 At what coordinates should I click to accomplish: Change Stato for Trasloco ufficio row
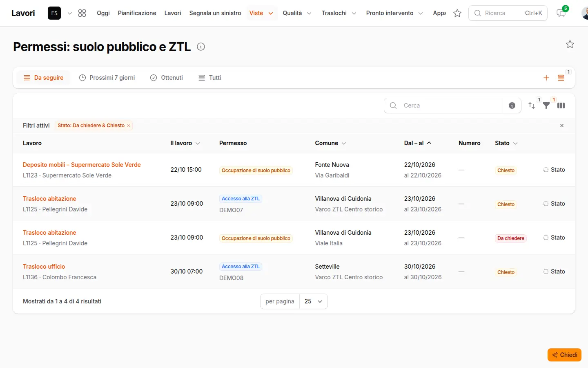[554, 272]
